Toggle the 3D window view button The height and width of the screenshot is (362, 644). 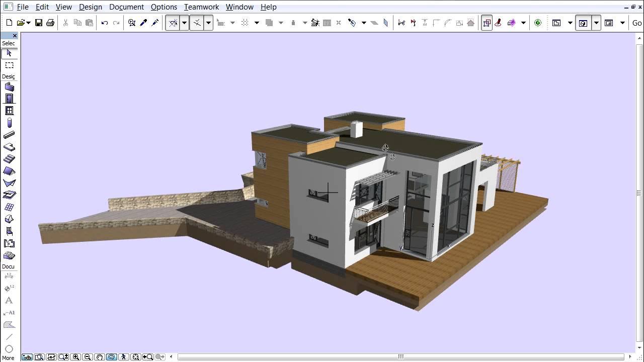583,23
